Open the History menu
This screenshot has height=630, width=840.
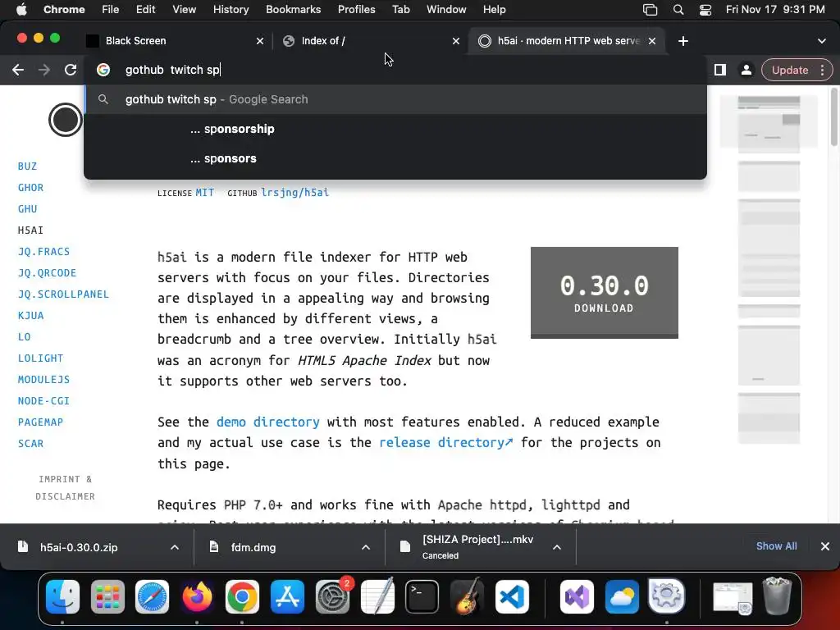click(x=231, y=10)
